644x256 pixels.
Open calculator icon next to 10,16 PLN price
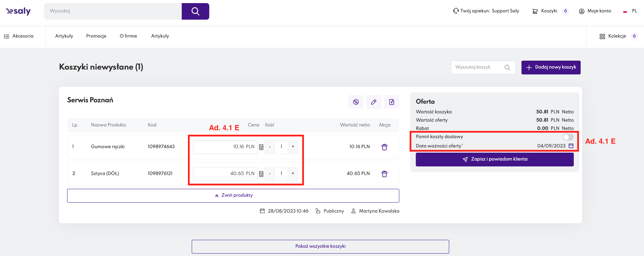[x=261, y=147]
